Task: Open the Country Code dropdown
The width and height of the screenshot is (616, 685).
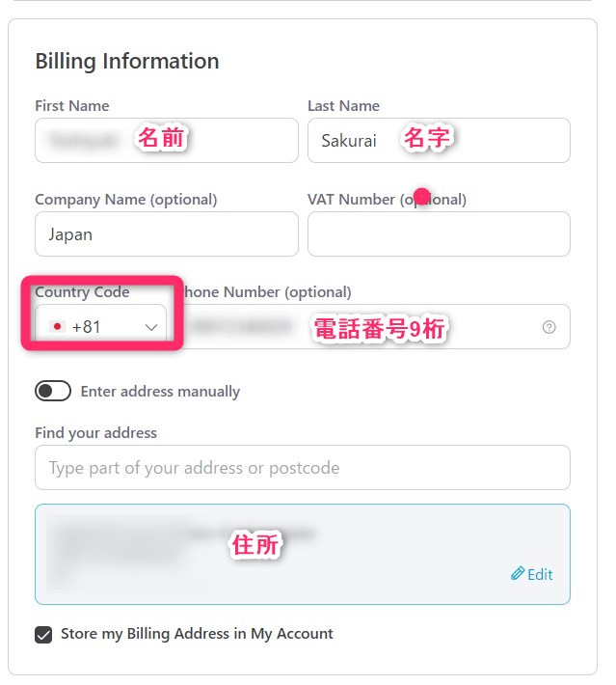Action: pos(100,327)
